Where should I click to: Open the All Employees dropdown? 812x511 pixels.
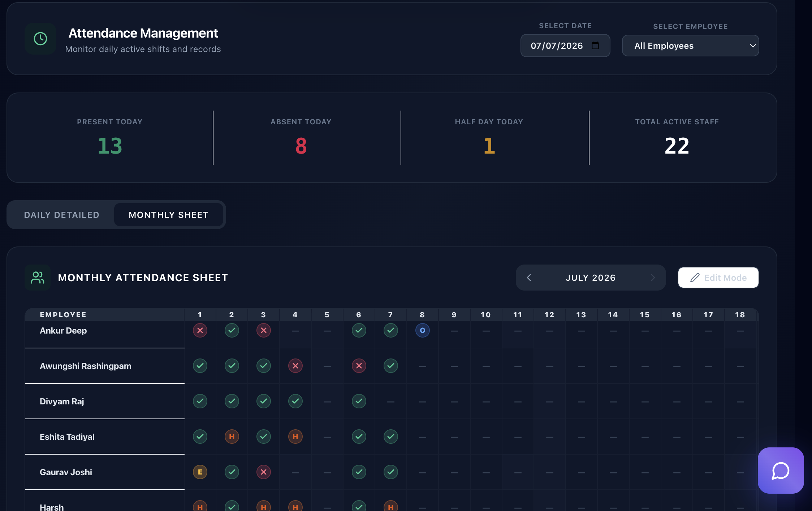690,46
